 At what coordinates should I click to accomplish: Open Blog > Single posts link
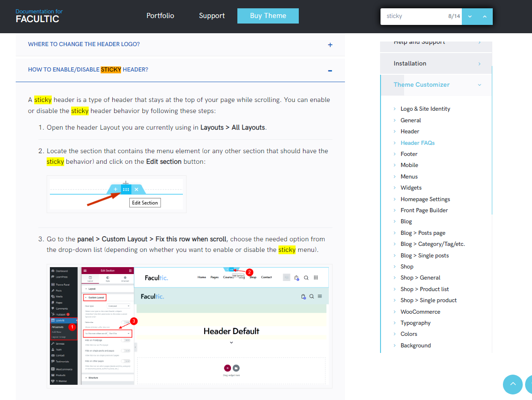(x=424, y=256)
